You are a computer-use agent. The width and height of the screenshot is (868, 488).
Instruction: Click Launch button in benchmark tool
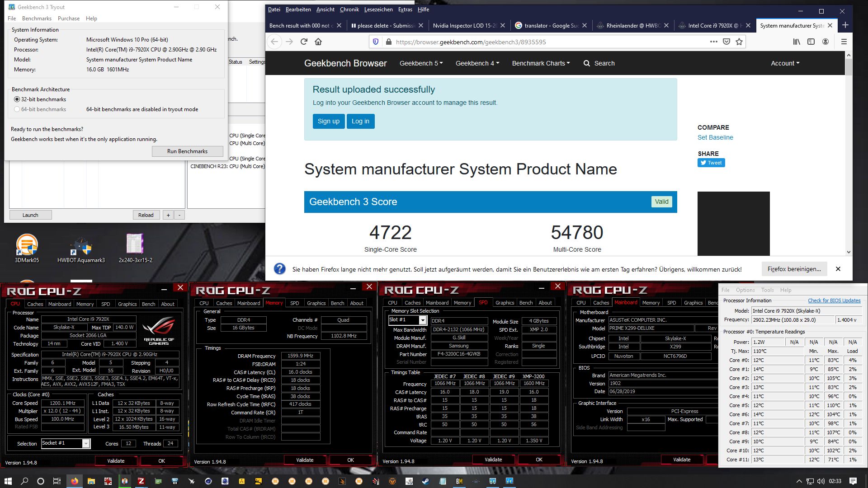tap(30, 215)
